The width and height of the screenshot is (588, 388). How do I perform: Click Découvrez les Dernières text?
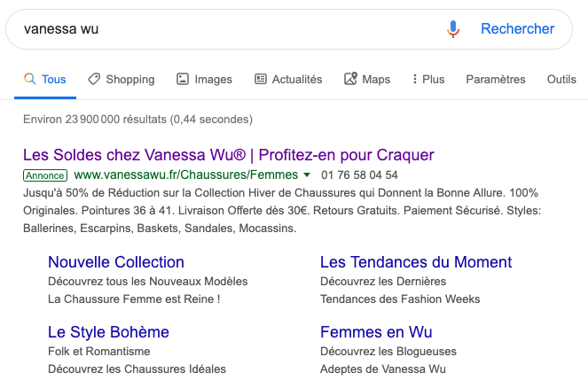click(x=383, y=282)
